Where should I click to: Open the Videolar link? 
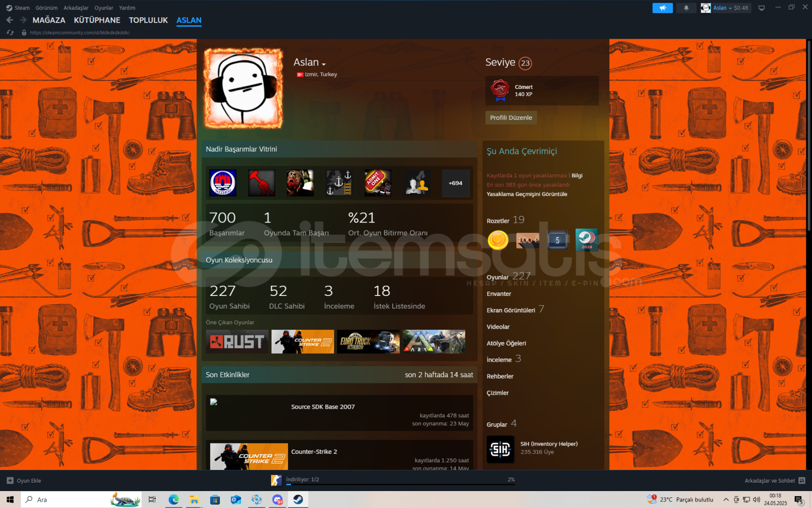(498, 326)
